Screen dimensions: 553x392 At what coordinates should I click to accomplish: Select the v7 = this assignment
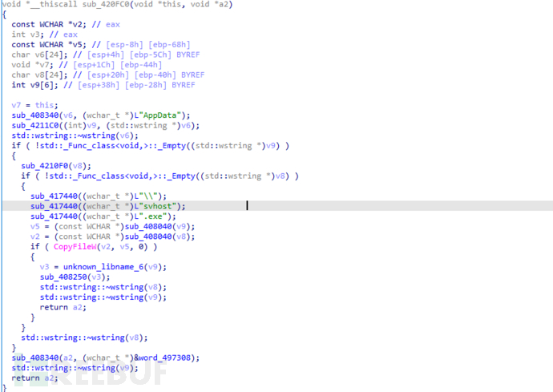click(x=34, y=105)
